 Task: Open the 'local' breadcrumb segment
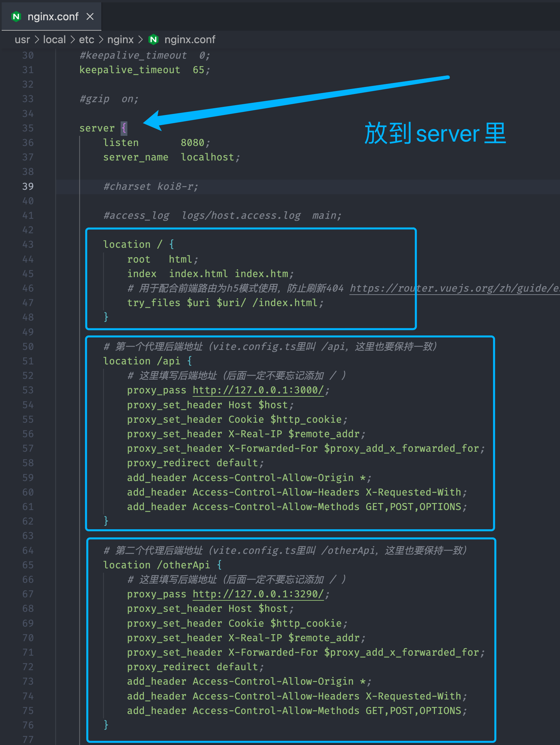[x=54, y=40]
